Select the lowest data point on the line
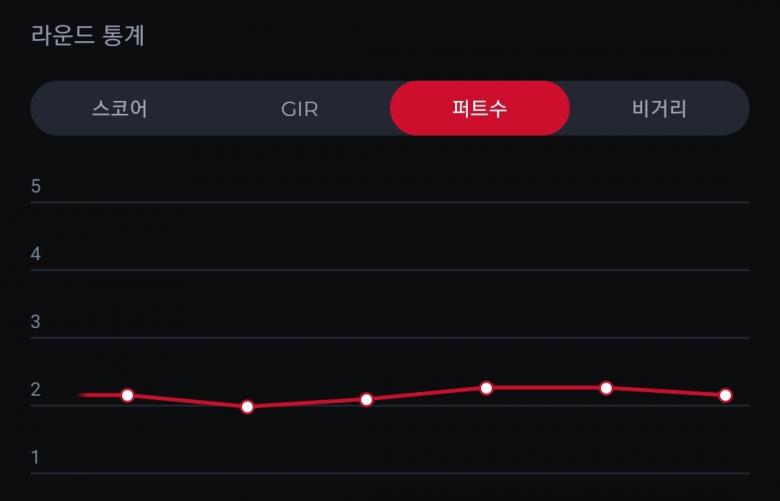 pos(247,407)
